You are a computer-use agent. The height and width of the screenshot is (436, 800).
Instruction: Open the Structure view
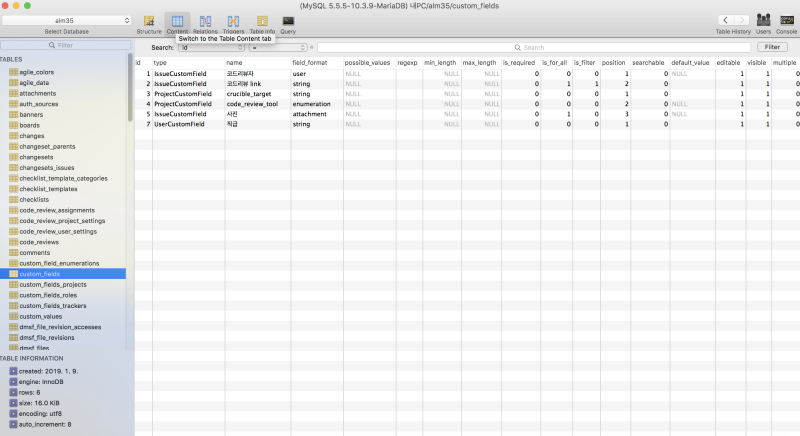pyautogui.click(x=148, y=24)
